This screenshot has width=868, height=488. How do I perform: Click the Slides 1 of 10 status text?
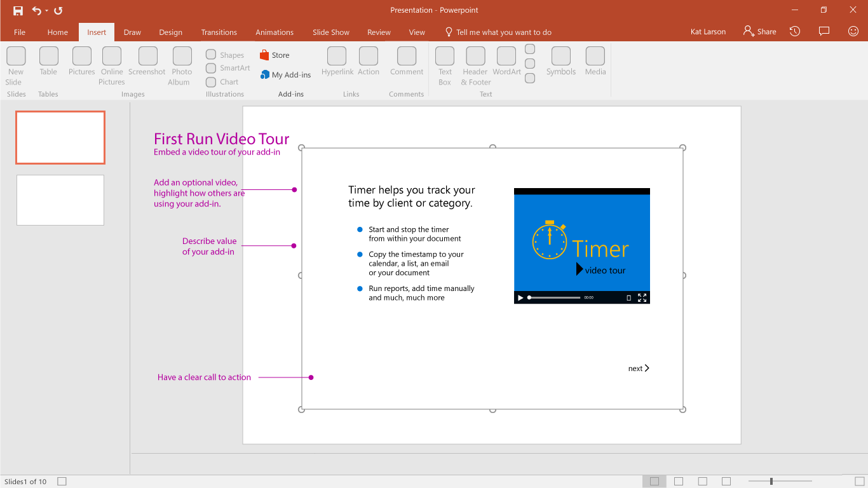pos(25,482)
